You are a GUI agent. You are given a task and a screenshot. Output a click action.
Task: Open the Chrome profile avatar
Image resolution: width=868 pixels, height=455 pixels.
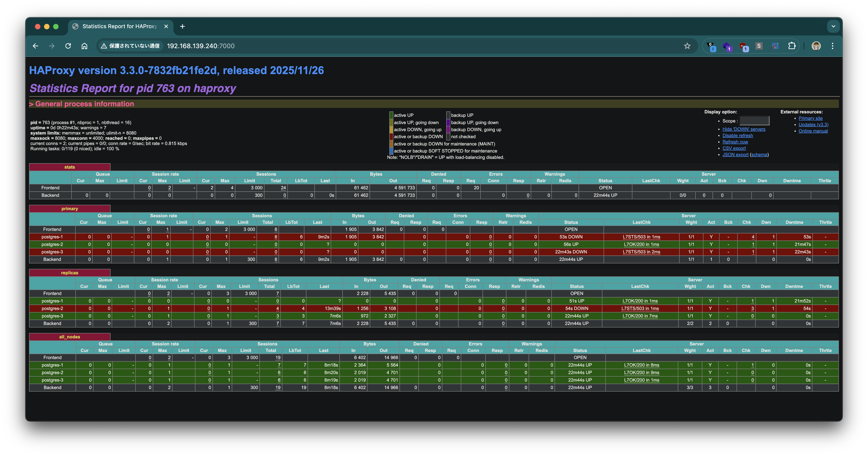(x=816, y=46)
